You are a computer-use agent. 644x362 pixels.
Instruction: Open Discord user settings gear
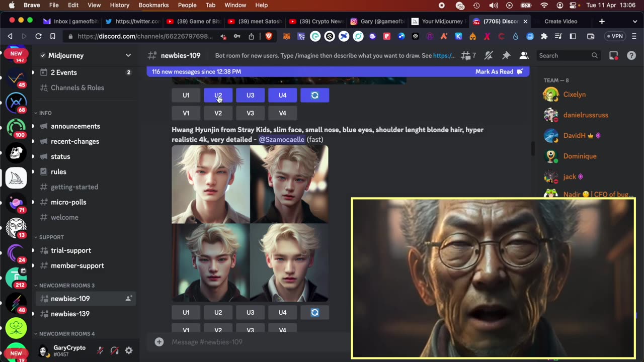point(129,350)
